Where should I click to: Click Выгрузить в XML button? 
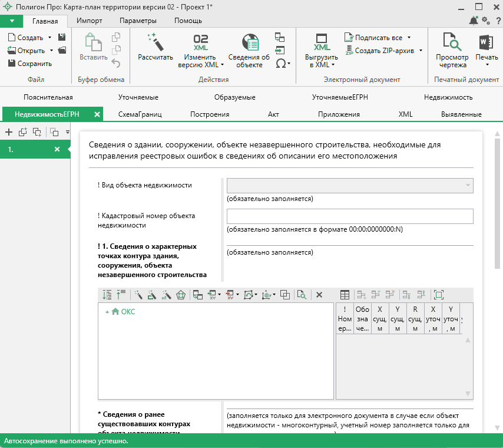[x=322, y=48]
